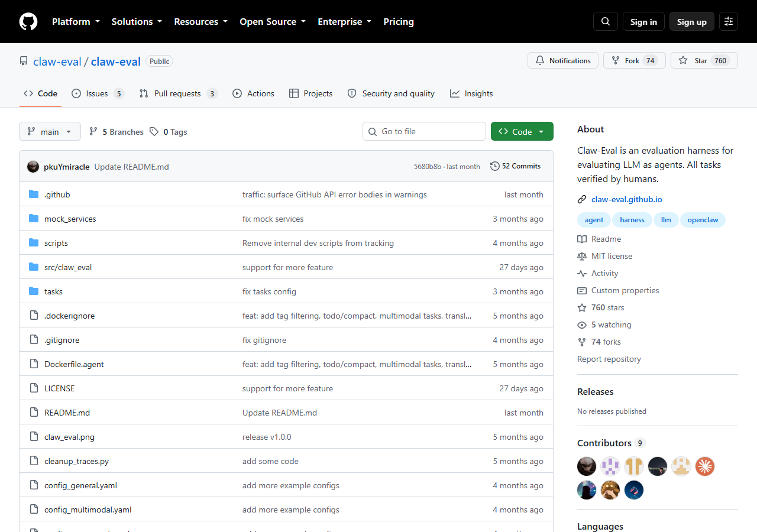Image resolution: width=757 pixels, height=532 pixels.
Task: Click the tag icon beside 0 Tags
Action: (154, 132)
